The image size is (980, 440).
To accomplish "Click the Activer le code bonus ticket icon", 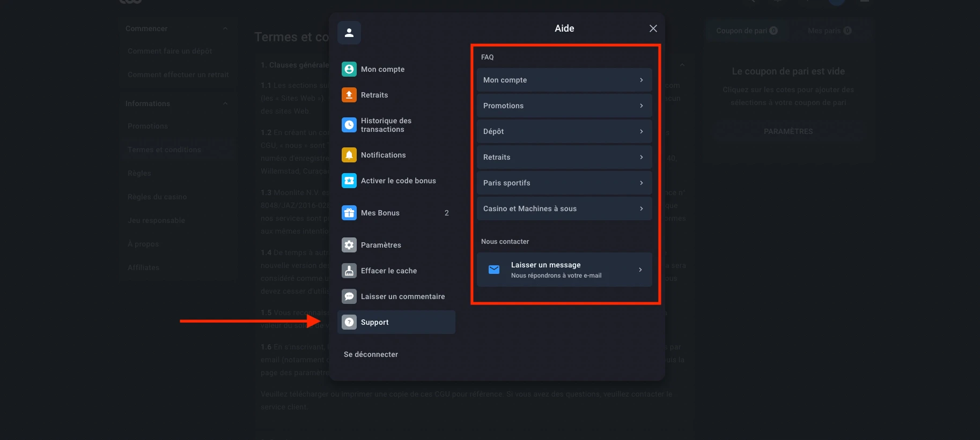I will coord(349,181).
